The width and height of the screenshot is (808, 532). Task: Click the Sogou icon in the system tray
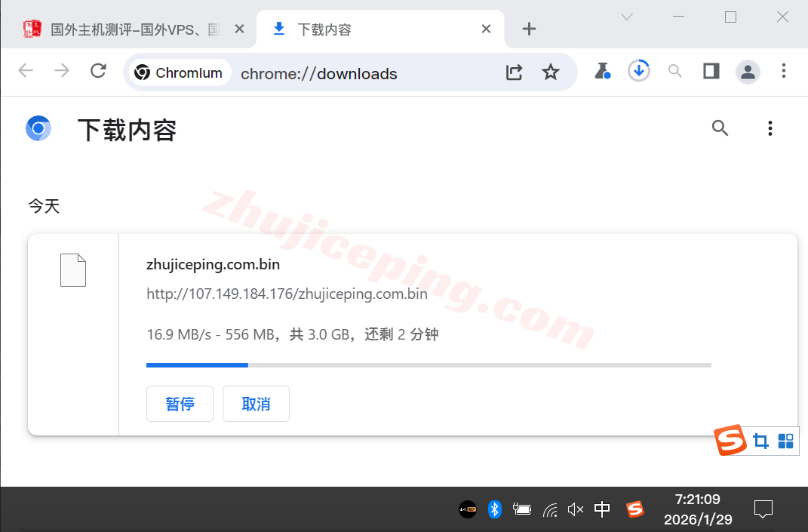pyautogui.click(x=634, y=509)
